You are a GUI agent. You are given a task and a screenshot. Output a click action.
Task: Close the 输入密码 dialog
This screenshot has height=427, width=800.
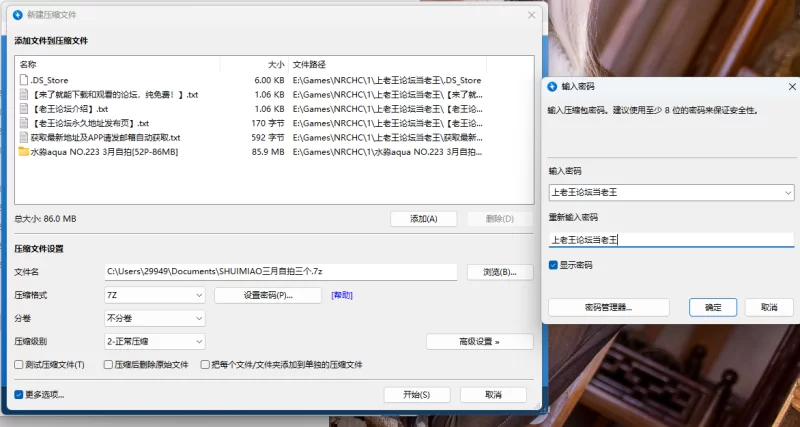(x=792, y=87)
